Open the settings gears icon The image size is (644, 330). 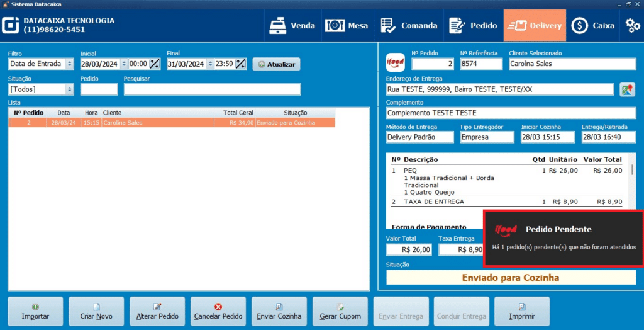[632, 26]
